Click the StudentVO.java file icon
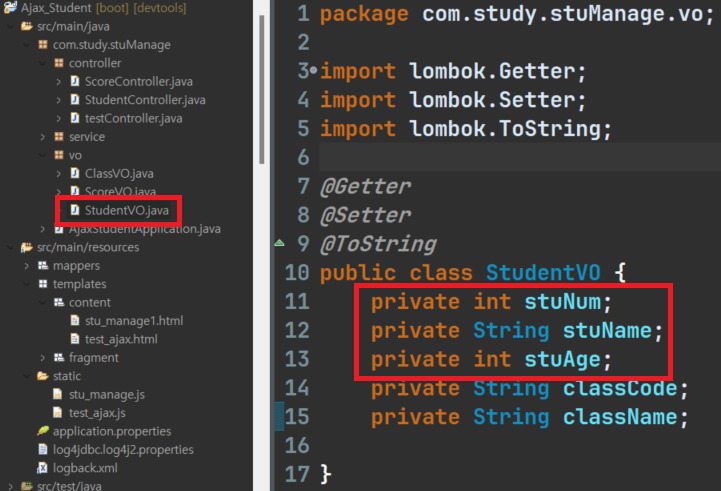Image resolution: width=721 pixels, height=491 pixels. coord(74,210)
